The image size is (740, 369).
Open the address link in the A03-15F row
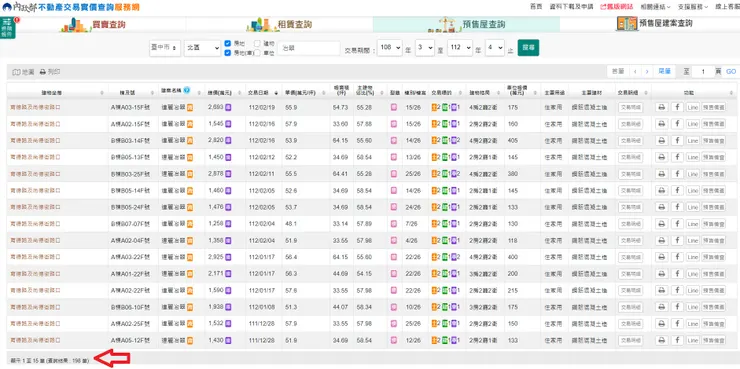point(35,108)
